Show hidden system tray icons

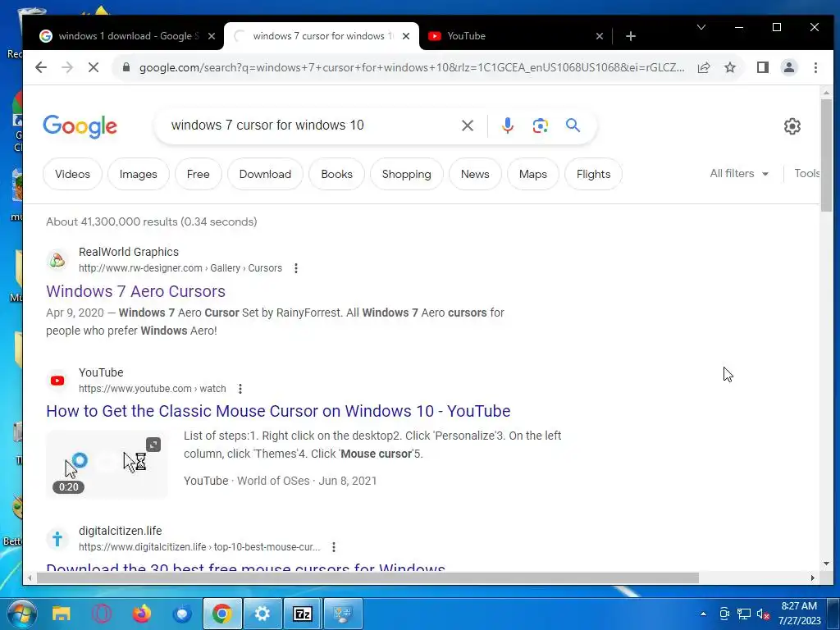coord(703,614)
